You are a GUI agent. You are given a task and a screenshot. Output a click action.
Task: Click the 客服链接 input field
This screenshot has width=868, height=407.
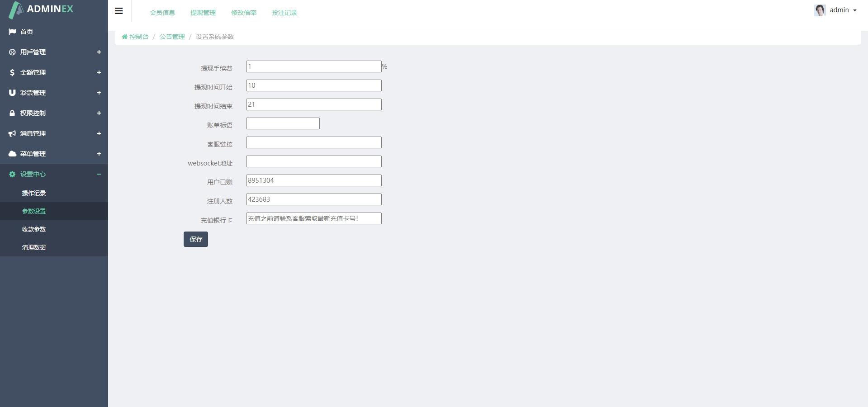click(314, 142)
